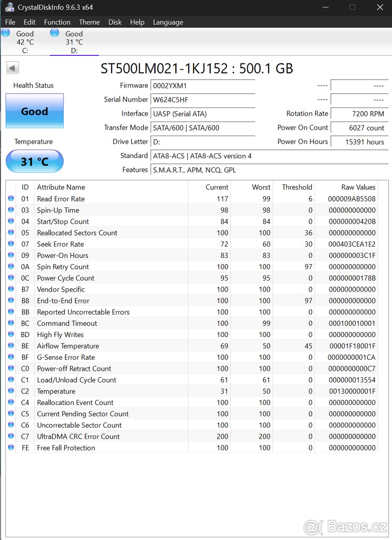Viewport: 392px width, 540px height.
Task: Click the 31 °C temperature button
Action: tap(35, 161)
